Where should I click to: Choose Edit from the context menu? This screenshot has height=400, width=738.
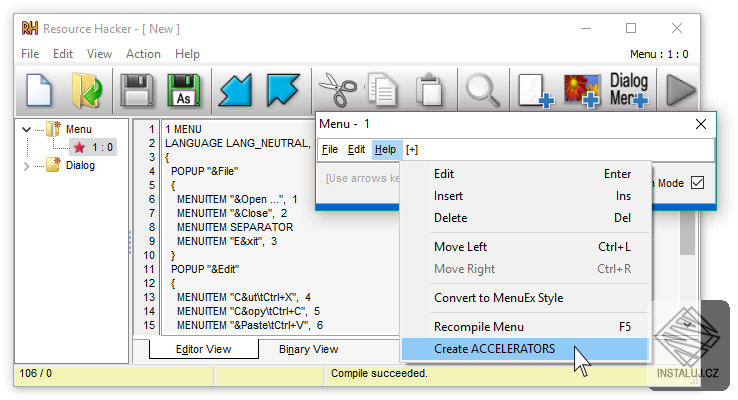(525, 174)
